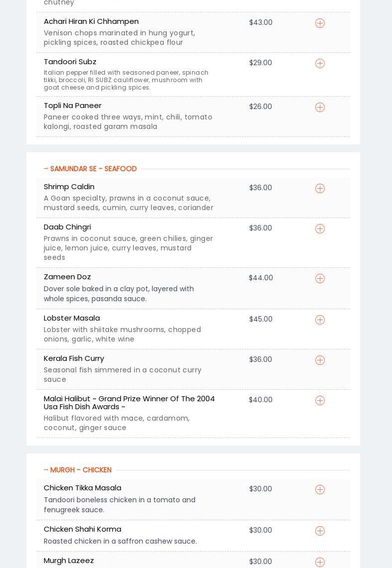Click the Chicken Tikka Masala name

(83, 488)
